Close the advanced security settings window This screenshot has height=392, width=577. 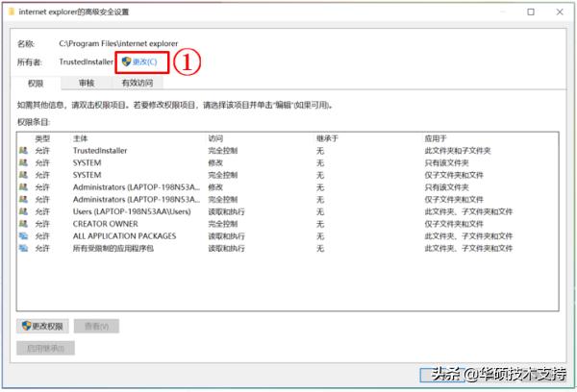click(560, 12)
